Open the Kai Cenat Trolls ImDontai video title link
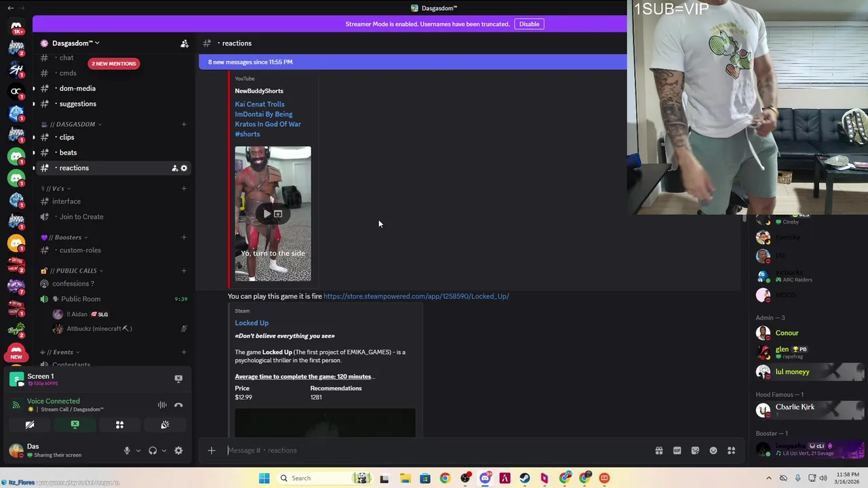 pos(268,119)
